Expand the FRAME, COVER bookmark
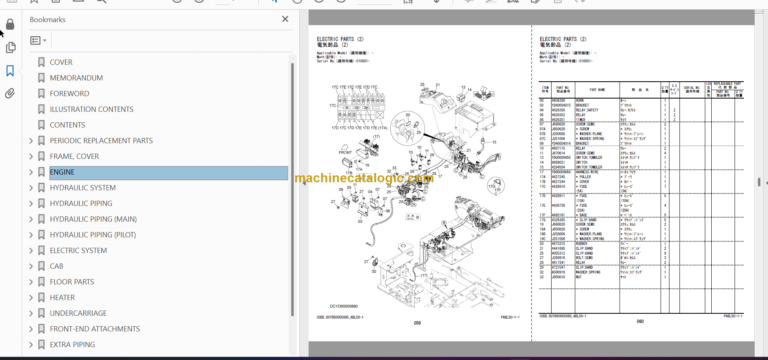Screen dimensions: 768x360 31,156
